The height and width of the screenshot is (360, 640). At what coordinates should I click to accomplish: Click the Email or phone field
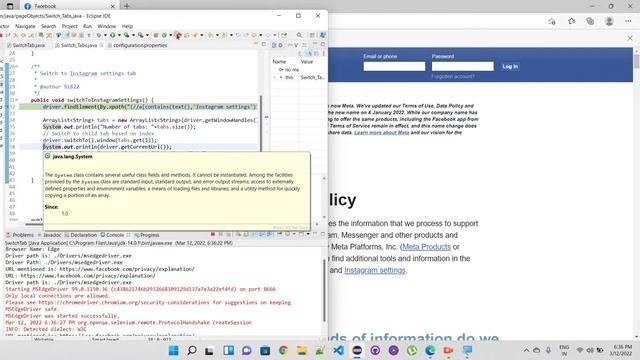[x=394, y=67]
